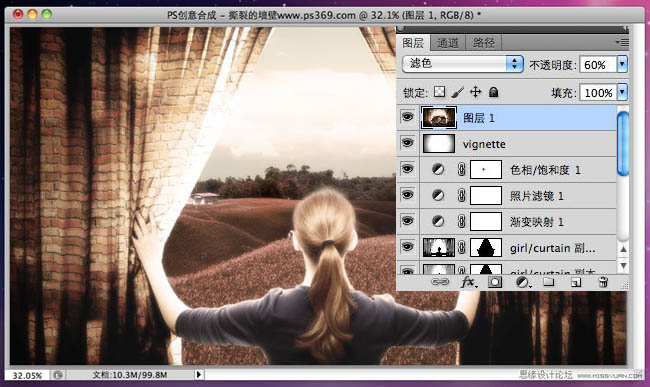The width and height of the screenshot is (650, 387).
Task: Select the layer named 图层 1
Action: tap(507, 118)
